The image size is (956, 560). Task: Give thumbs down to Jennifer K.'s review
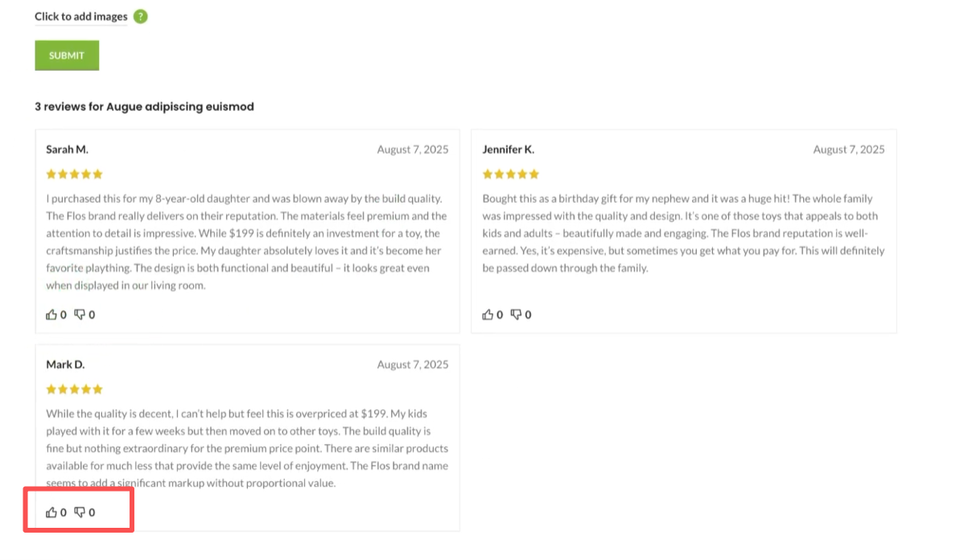tap(516, 315)
